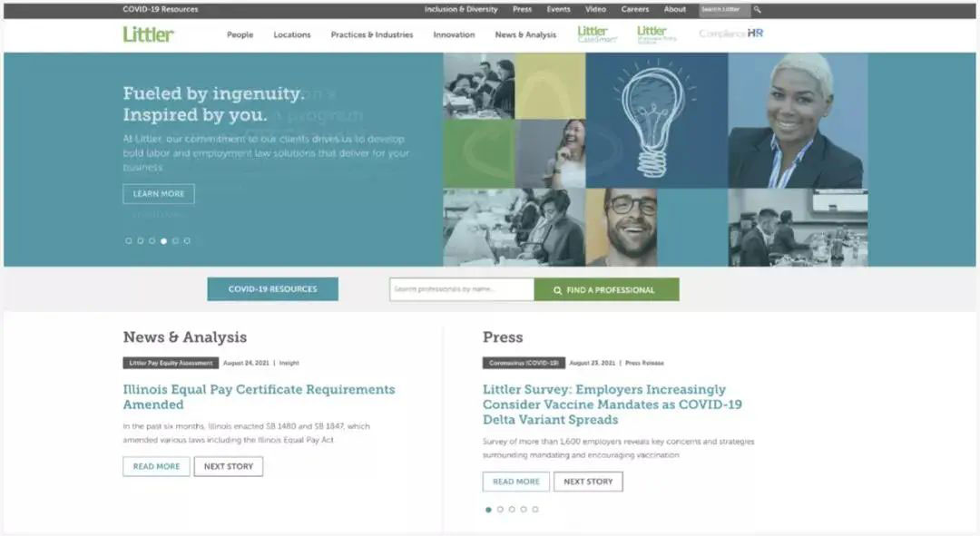
Task: Go to COVID-19 Resources in top bar
Action: (x=161, y=9)
